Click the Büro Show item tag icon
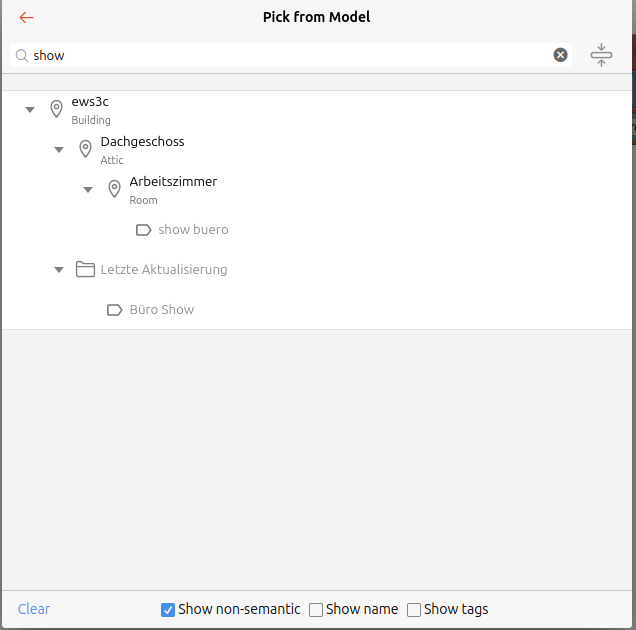 (115, 310)
